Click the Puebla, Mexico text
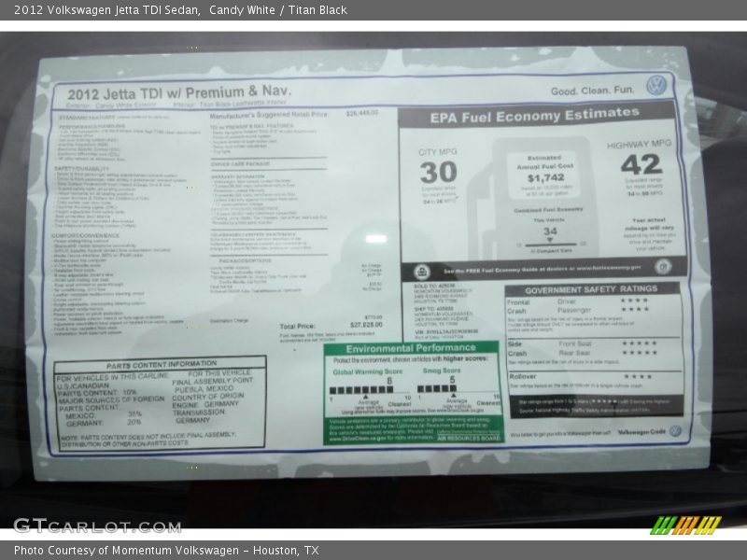 pos(204,389)
